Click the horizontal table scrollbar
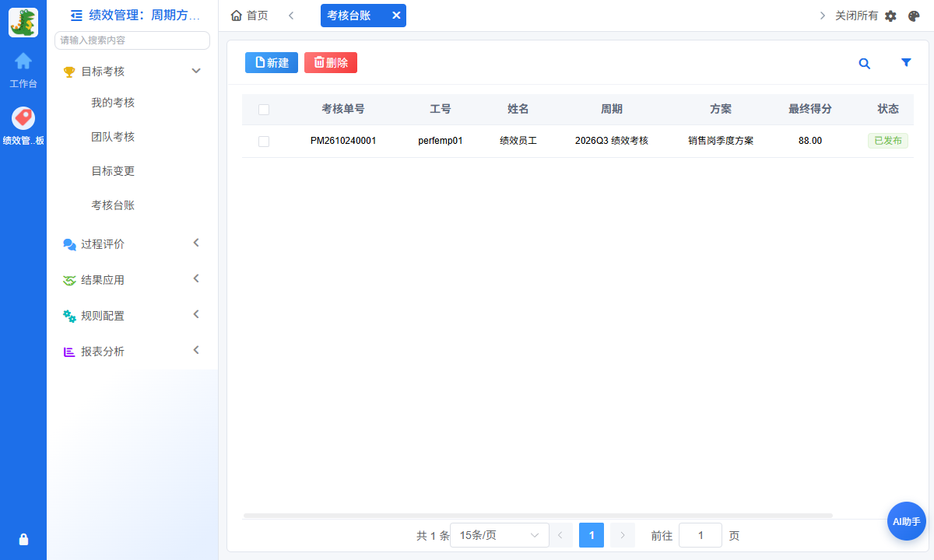 pos(538,516)
